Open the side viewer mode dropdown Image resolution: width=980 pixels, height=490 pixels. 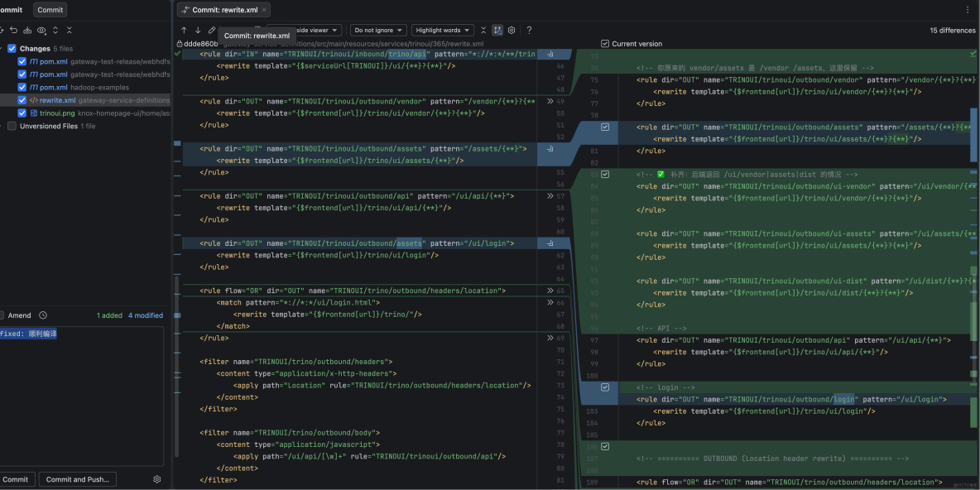pyautogui.click(x=315, y=30)
